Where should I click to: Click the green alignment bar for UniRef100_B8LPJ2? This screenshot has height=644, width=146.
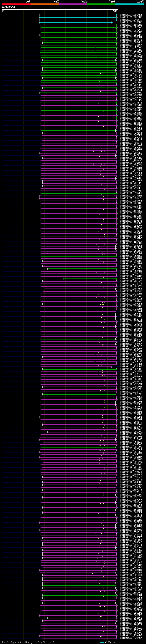point(79,339)
